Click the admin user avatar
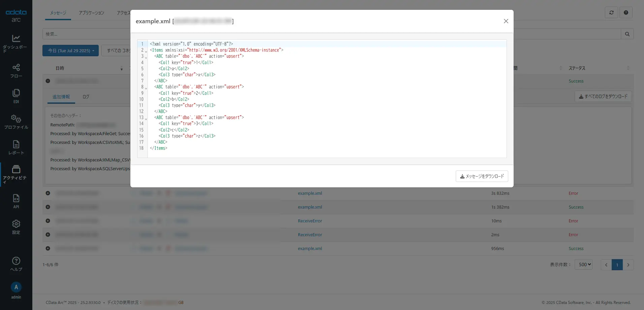Viewport: 644px width, 310px height. tap(16, 287)
